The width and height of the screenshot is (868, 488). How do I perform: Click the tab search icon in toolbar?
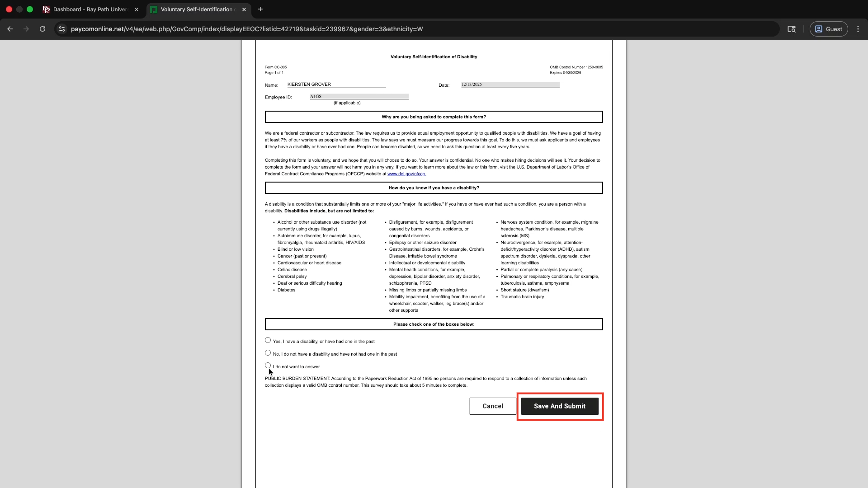click(x=792, y=29)
